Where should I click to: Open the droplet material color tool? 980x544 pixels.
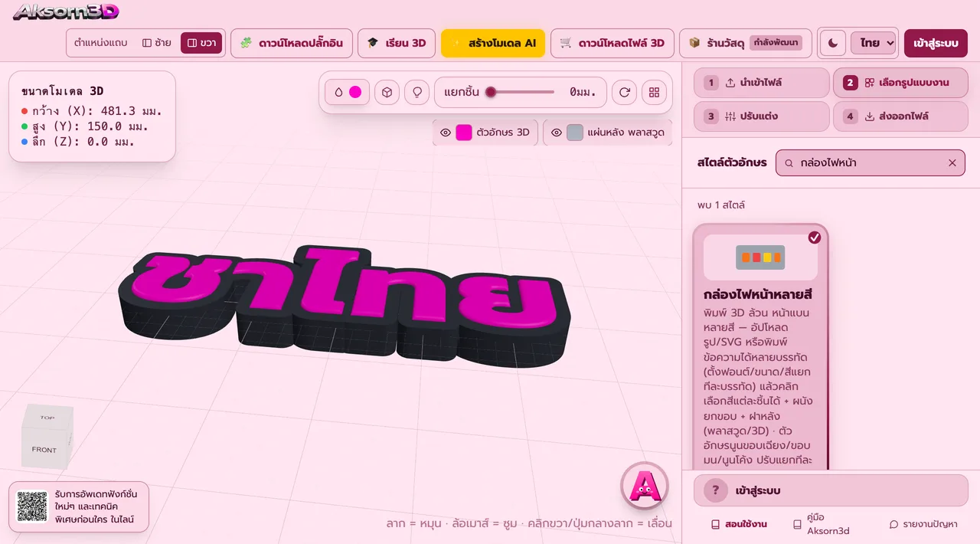pyautogui.click(x=348, y=92)
